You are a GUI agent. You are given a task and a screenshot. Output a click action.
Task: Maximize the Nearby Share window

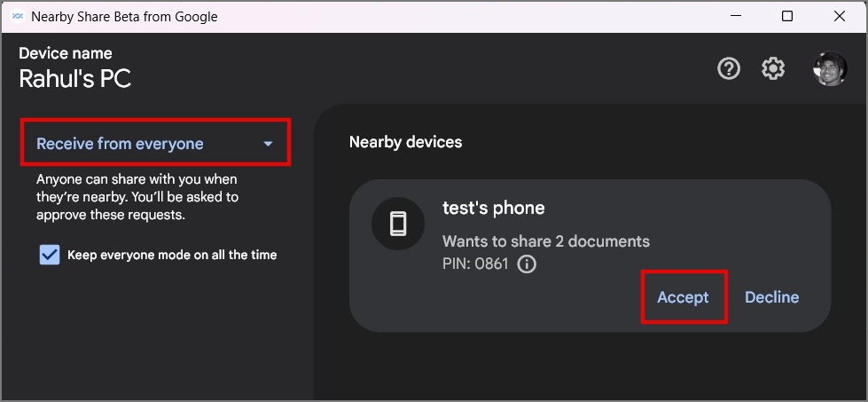[x=787, y=17]
